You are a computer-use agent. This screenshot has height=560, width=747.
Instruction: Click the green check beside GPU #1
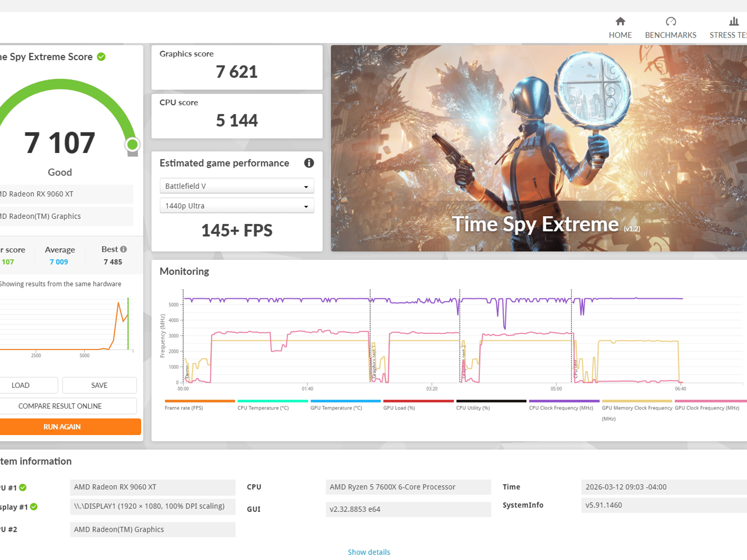[x=23, y=487]
